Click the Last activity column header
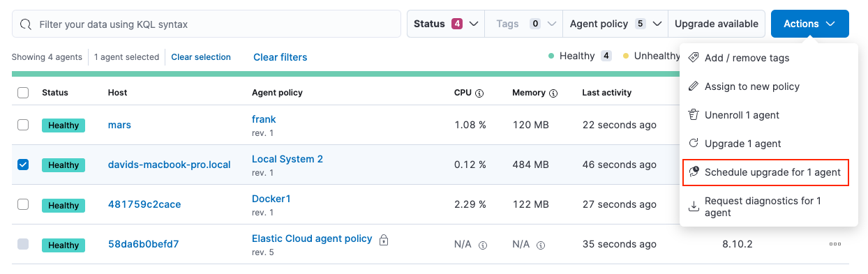 [x=607, y=93]
